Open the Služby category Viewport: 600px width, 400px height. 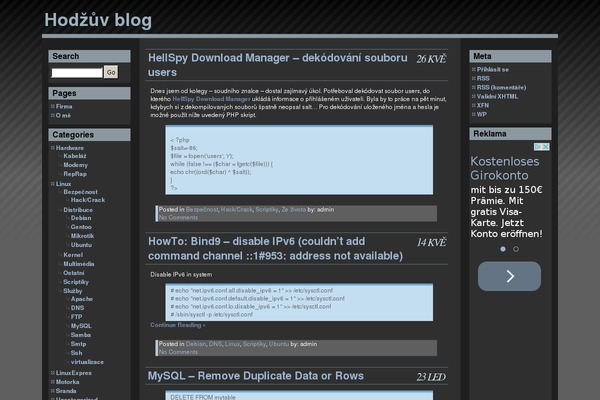73,291
